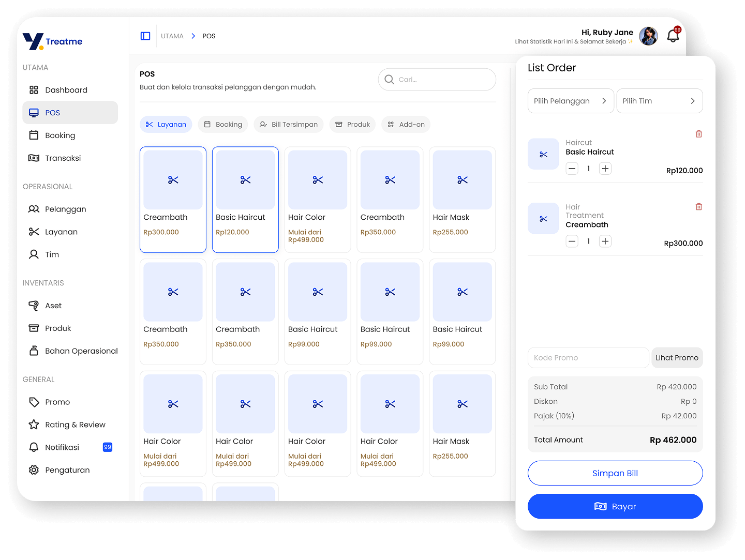This screenshot has width=745, height=560.
Task: Click the Hi, Ruby Jane greeting
Action: [607, 32]
